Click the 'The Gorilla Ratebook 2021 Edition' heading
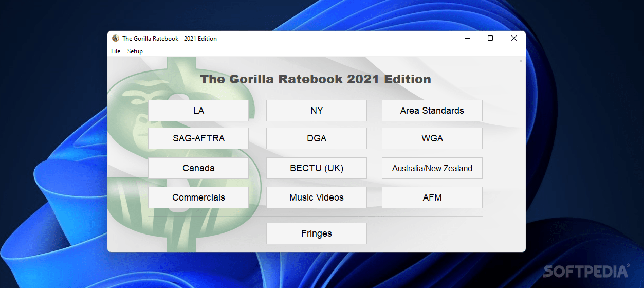644x288 pixels. point(316,79)
